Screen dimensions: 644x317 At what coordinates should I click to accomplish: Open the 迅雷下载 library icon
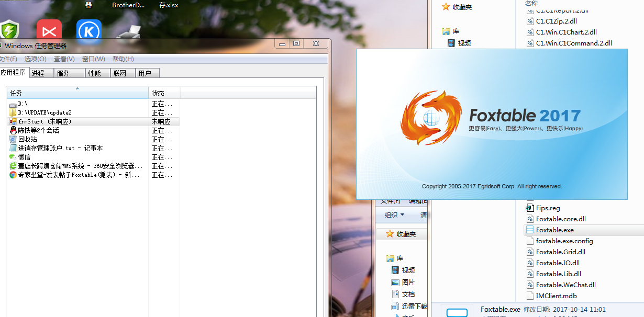396,307
